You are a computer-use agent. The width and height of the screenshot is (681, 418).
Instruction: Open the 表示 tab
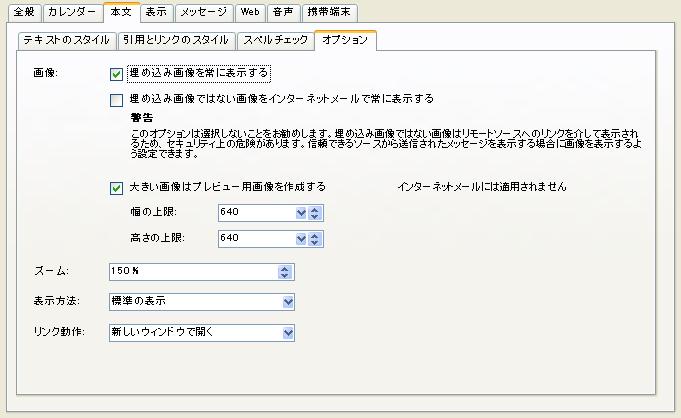pos(156,12)
